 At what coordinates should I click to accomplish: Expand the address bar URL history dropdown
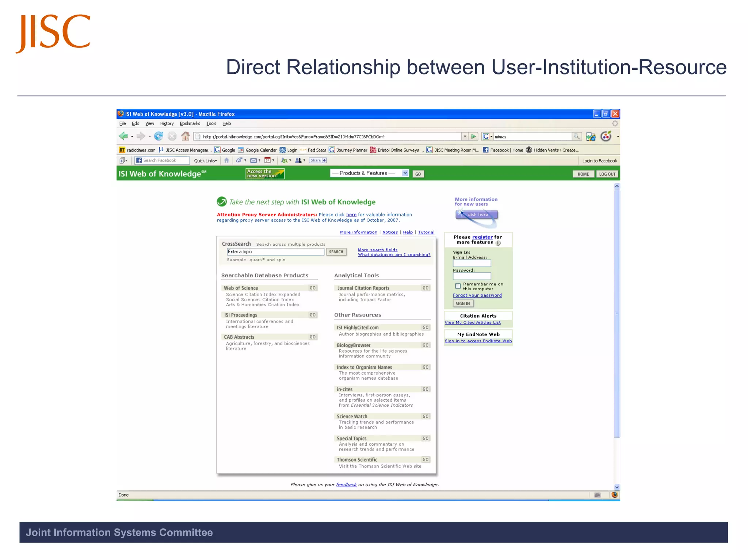pos(465,137)
